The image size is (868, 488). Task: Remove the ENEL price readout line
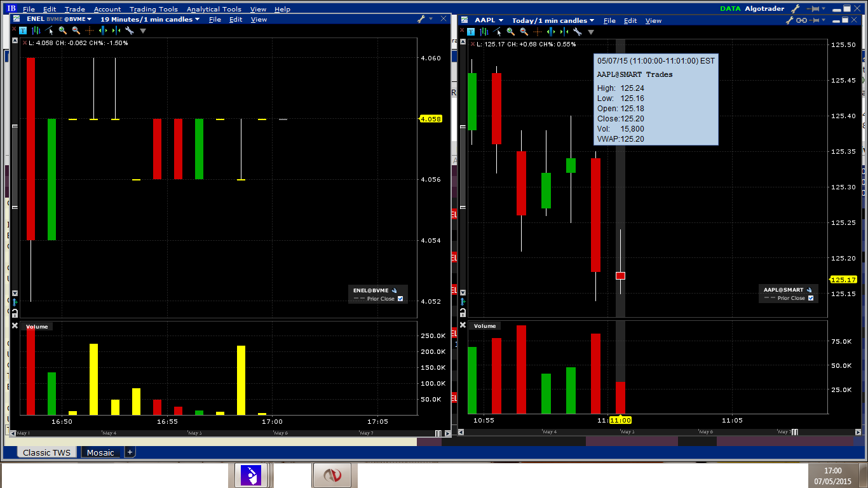pos(24,43)
